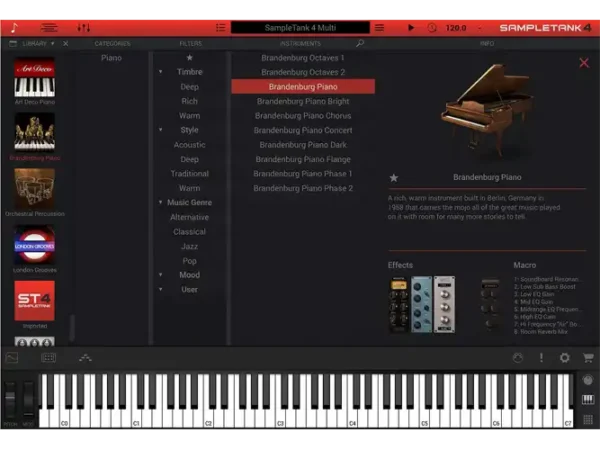Start playback with the play button
The image size is (600, 450).
(411, 28)
